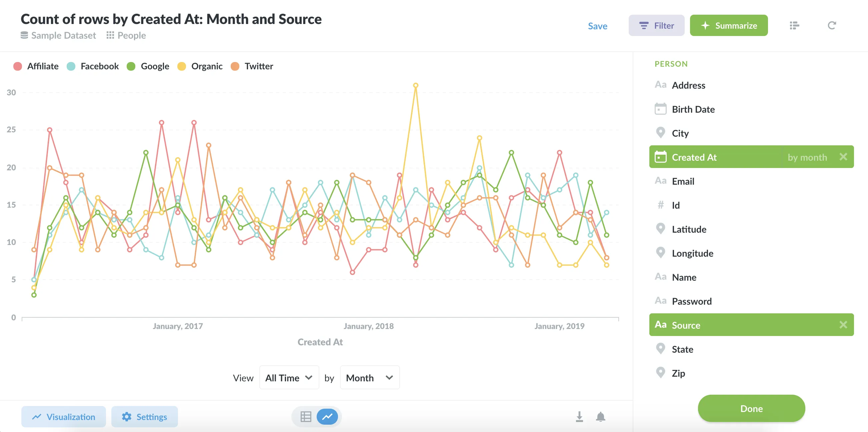The height and width of the screenshot is (432, 868).
Task: Group by Latitude field
Action: 751,229
